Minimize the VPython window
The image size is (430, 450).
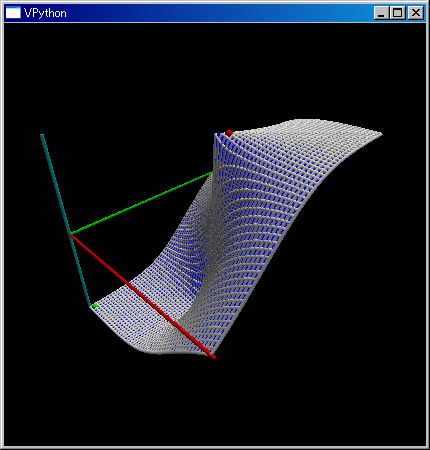click(381, 13)
